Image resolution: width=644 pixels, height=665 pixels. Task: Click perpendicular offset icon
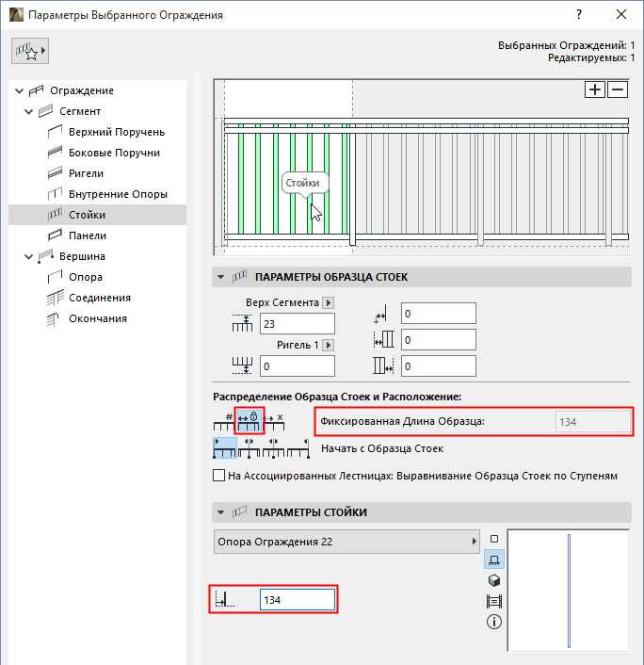click(380, 314)
